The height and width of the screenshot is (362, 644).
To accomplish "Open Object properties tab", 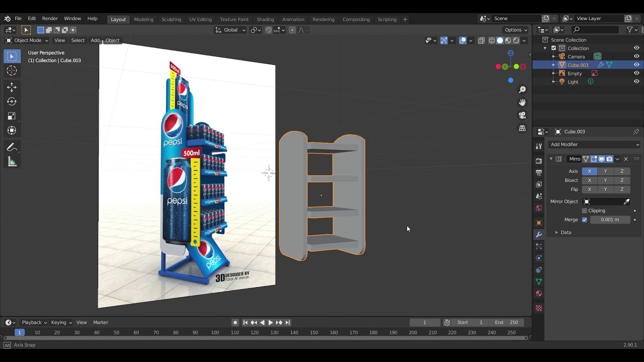I will point(539,223).
